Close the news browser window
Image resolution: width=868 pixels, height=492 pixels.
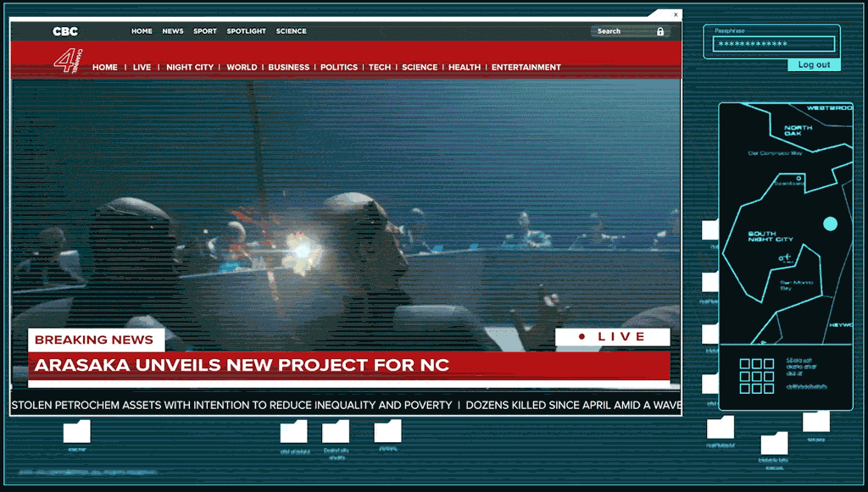676,14
